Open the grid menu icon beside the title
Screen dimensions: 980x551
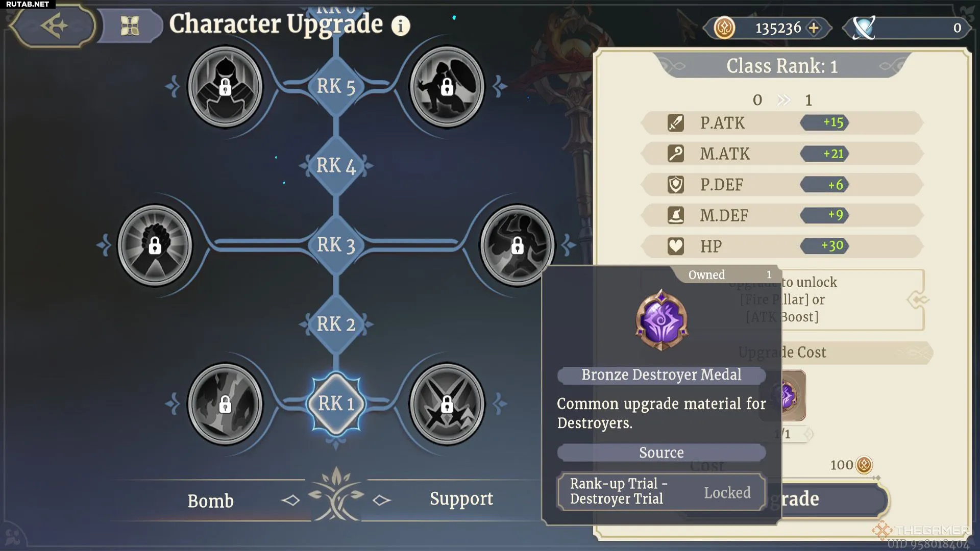tap(130, 26)
